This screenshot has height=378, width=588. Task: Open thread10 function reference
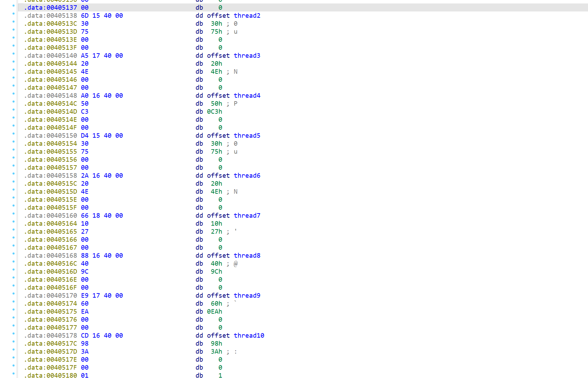click(249, 336)
